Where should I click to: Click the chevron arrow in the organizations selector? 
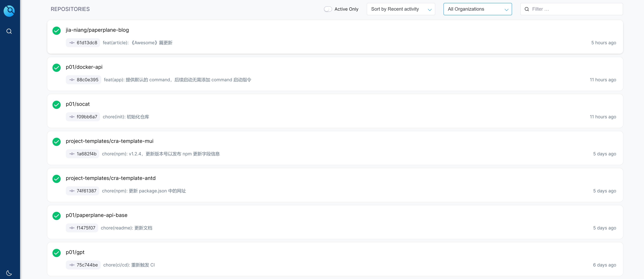(506, 10)
